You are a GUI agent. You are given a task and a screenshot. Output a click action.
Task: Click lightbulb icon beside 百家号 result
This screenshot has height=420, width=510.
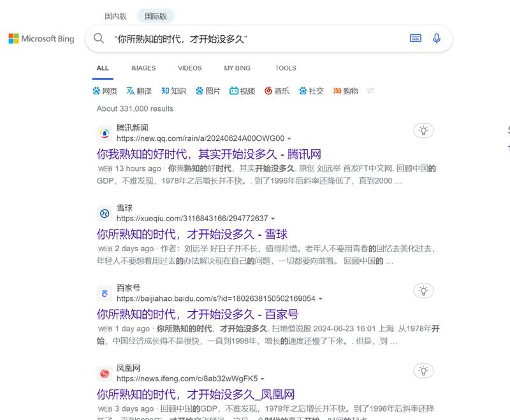click(423, 291)
